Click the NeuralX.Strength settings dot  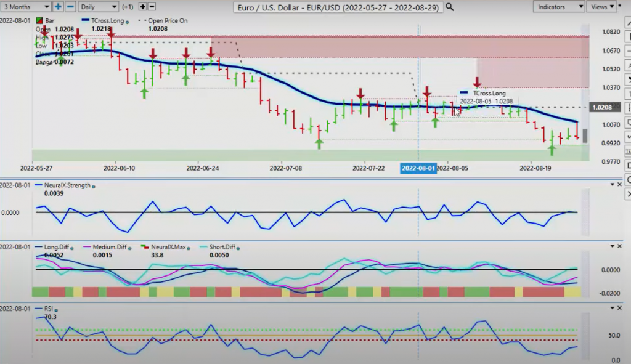(x=94, y=187)
